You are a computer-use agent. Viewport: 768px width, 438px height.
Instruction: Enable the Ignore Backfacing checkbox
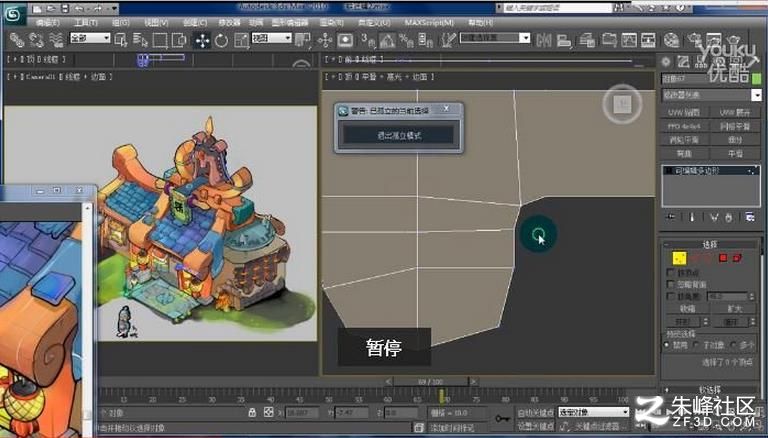[x=671, y=284]
